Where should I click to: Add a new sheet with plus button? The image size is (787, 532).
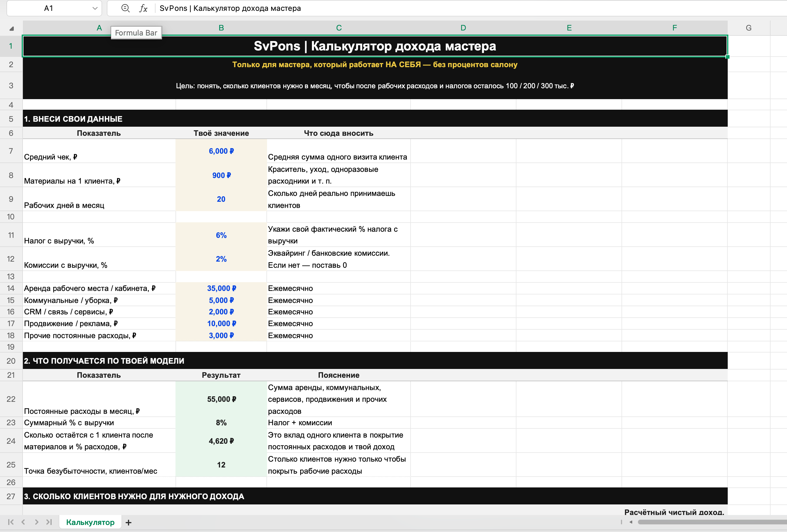tap(128, 523)
